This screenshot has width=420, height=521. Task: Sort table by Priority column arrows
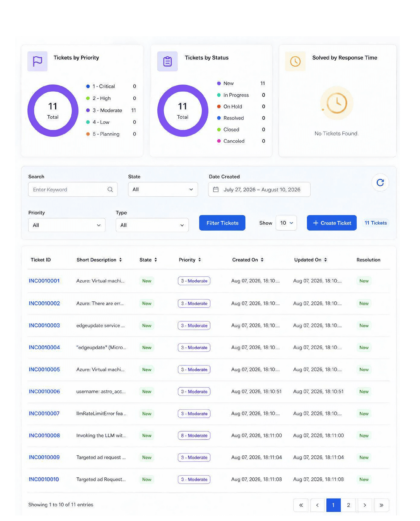coord(200,260)
